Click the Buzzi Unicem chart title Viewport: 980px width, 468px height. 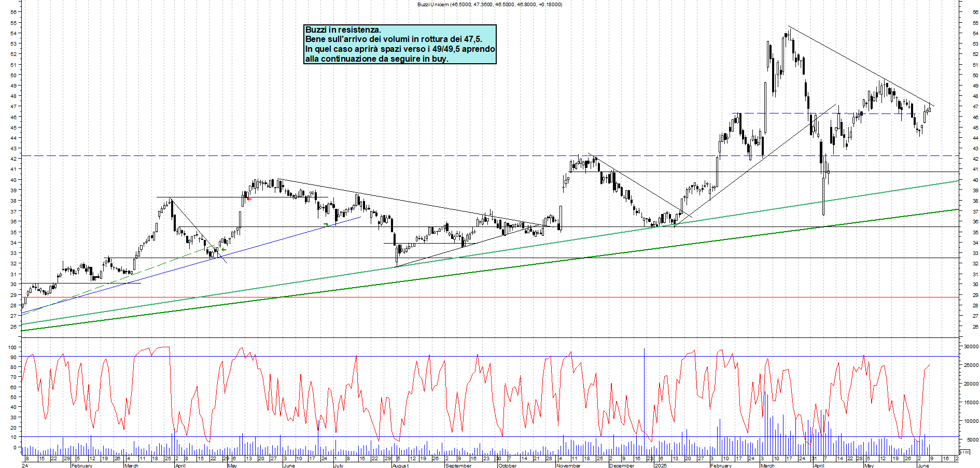489,4
